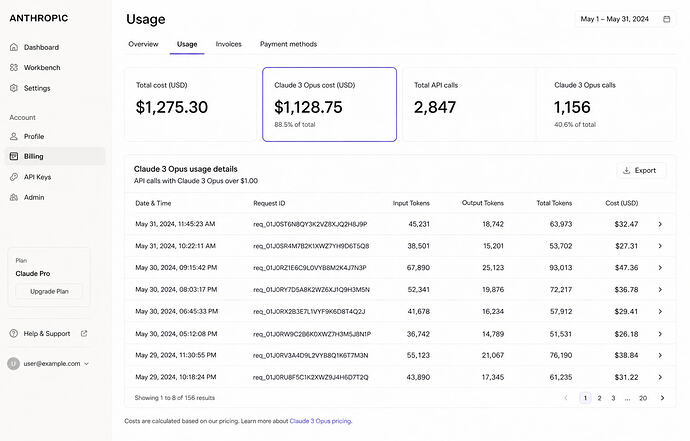690x441 pixels.
Task: Open Help & Support link
Action: pyautogui.click(x=47, y=334)
